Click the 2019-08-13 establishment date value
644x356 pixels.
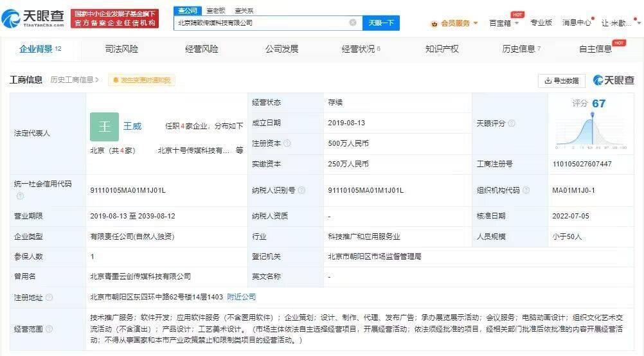coord(346,123)
